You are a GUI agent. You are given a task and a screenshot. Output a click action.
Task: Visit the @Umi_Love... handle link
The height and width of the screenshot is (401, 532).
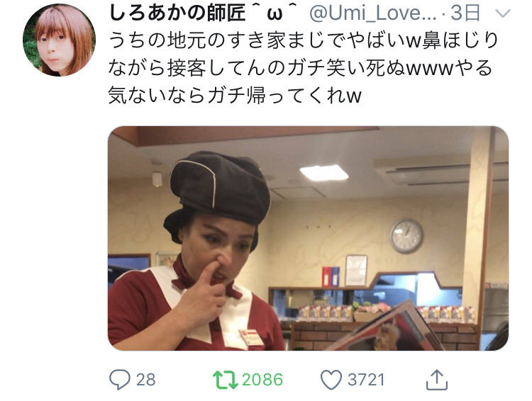click(373, 13)
